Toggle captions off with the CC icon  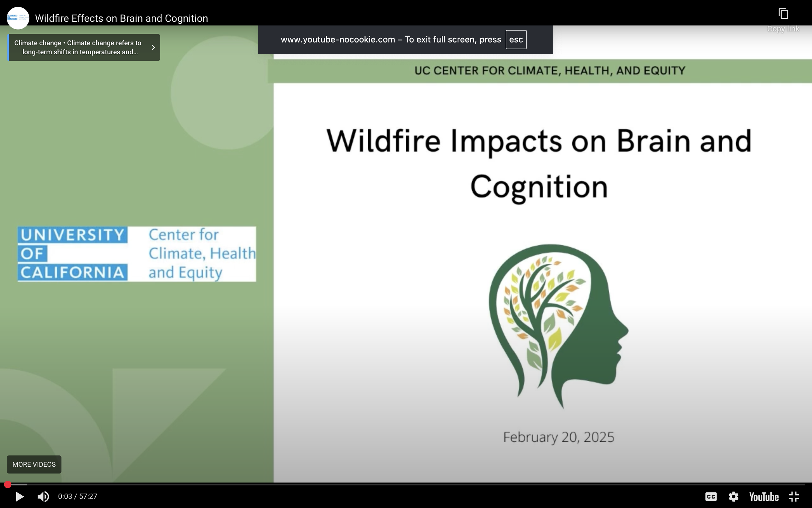(x=711, y=496)
